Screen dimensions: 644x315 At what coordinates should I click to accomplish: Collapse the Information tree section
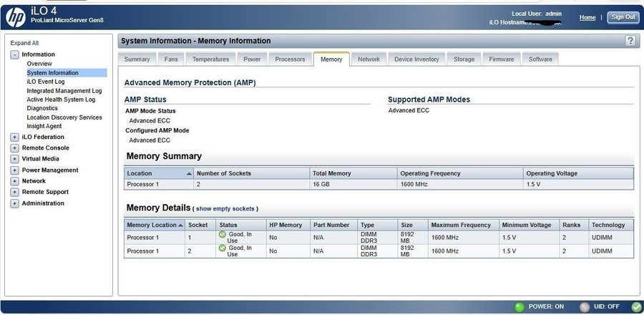click(x=15, y=54)
